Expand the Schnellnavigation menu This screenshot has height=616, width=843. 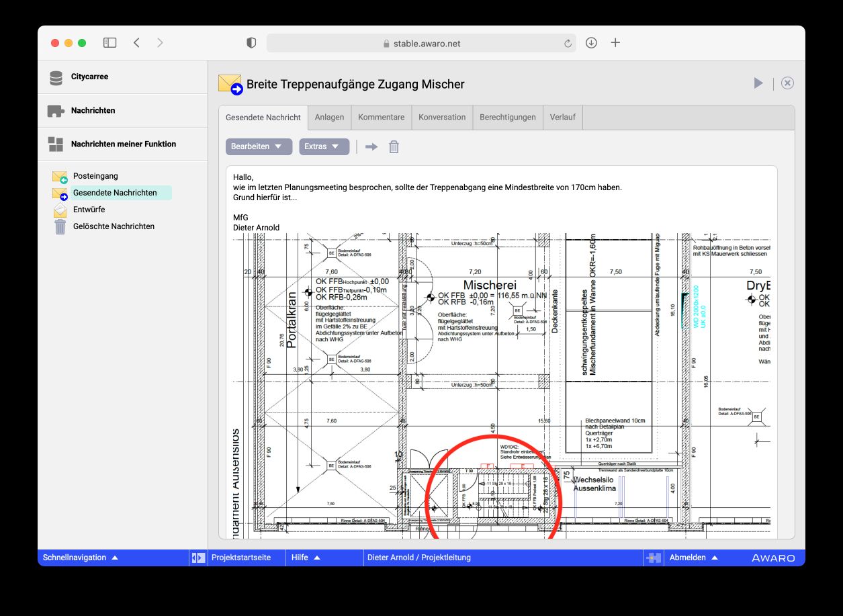tap(81, 558)
